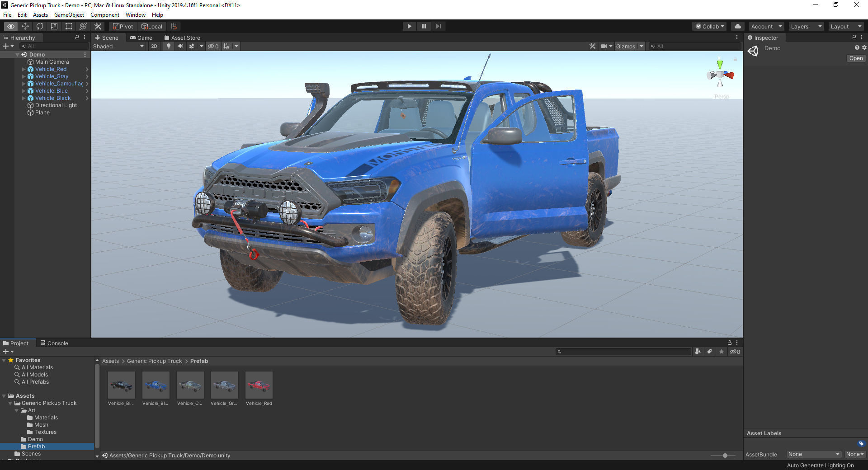Switch to the Game tab
Viewport: 868px width, 470px height.
[141, 38]
